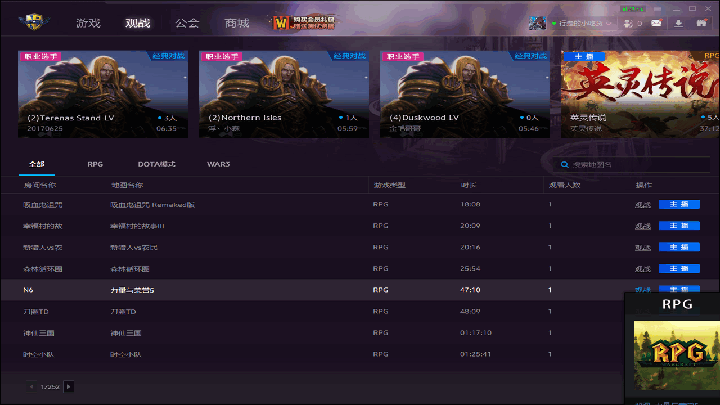Open the 英灵传说 streamer card
Image resolution: width=720 pixels, height=405 pixels.
click(640, 94)
